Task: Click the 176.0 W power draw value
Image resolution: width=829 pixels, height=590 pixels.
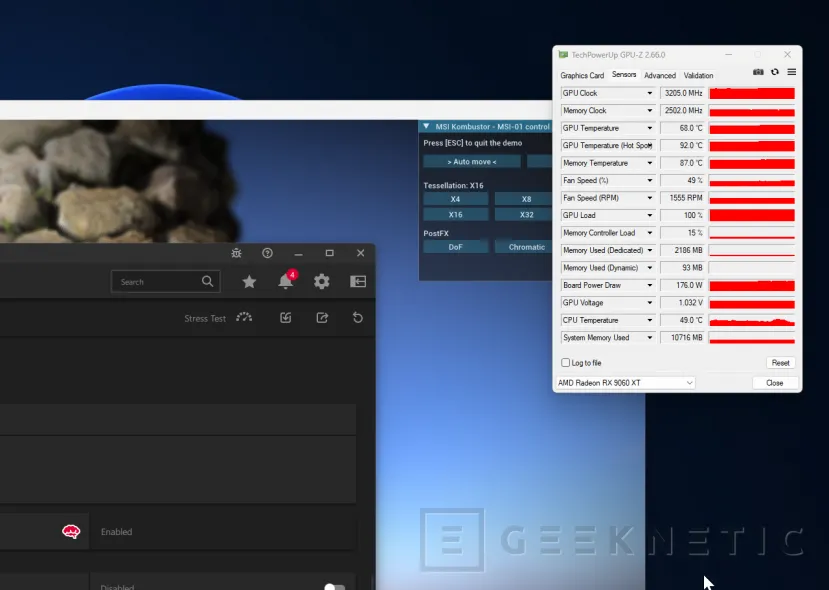Action: coord(683,285)
